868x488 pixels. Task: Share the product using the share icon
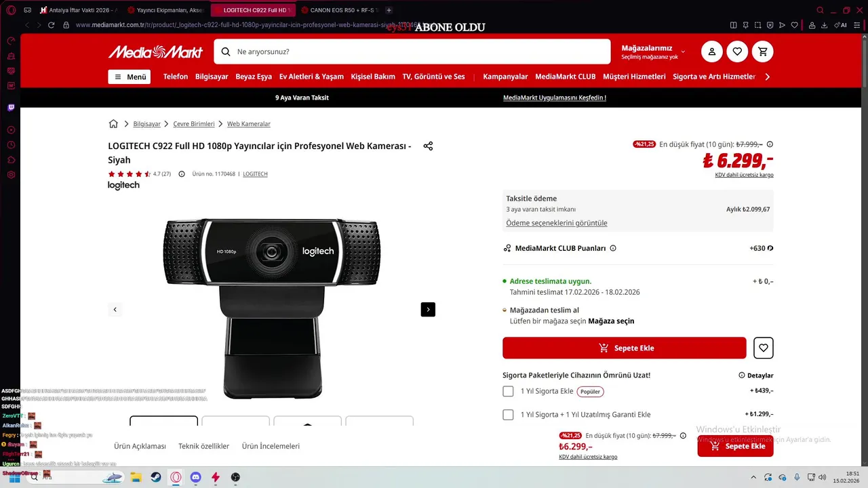pyautogui.click(x=428, y=146)
